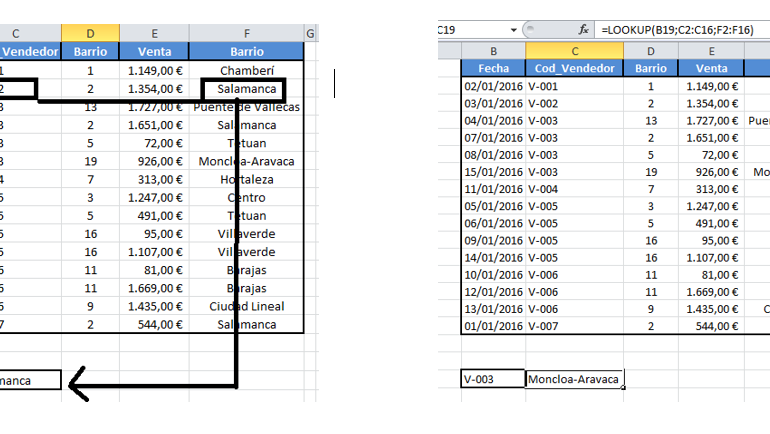Screen dimensions: 770x434
Task: Click the boxed Salamanca cell in column F
Action: (x=244, y=89)
